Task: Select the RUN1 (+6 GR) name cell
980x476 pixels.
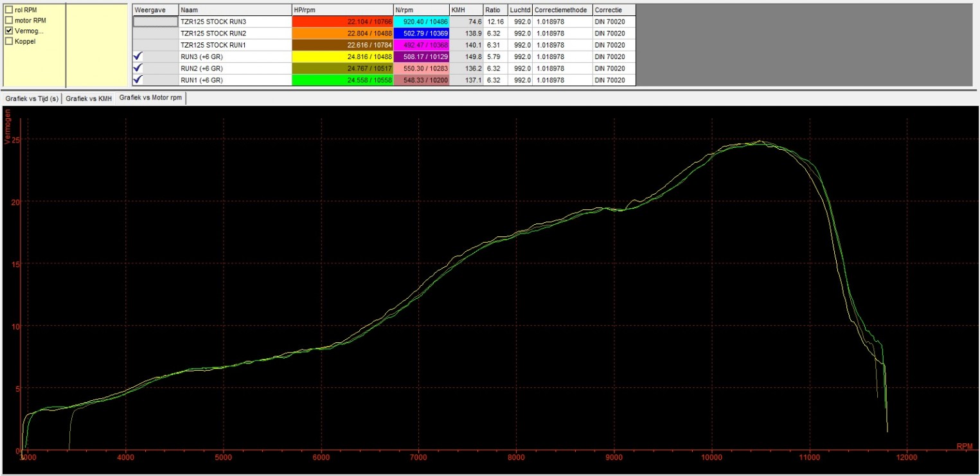Action: pyautogui.click(x=235, y=80)
